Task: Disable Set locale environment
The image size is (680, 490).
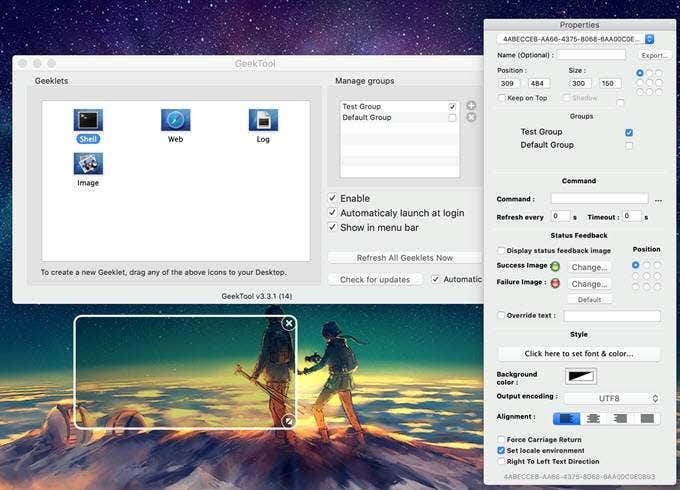Action: [x=501, y=451]
